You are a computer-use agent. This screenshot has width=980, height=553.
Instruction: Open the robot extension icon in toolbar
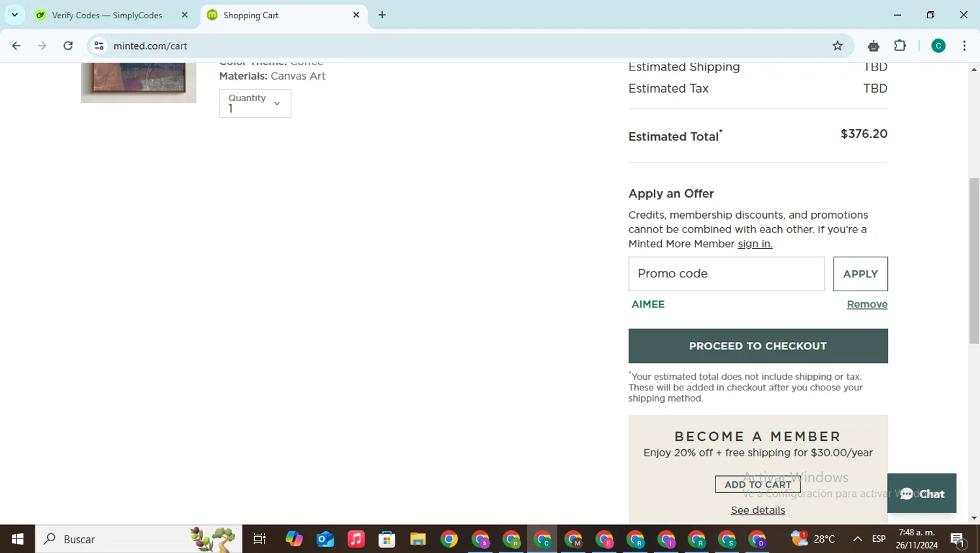[874, 46]
